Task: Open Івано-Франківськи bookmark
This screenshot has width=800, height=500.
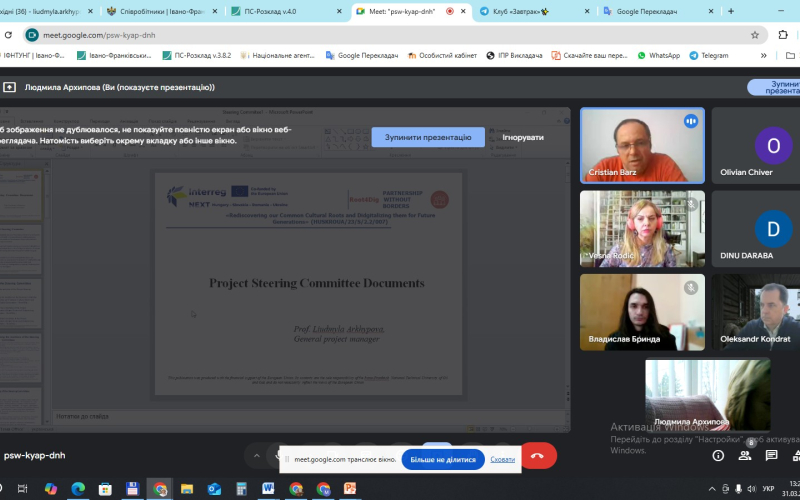Action: click(x=114, y=56)
